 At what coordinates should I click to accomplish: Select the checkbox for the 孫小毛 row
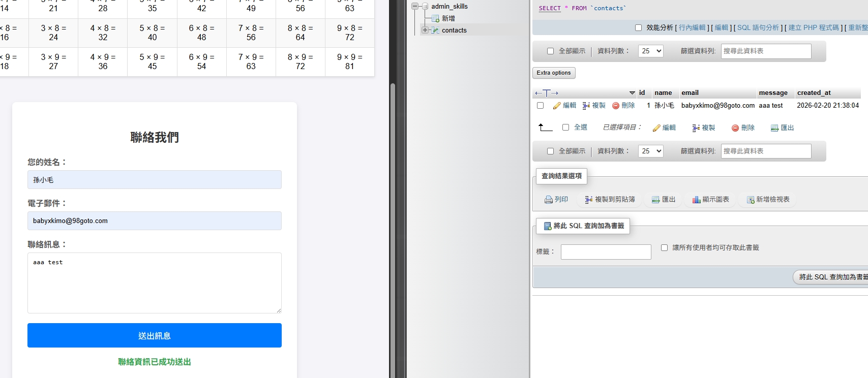tap(541, 106)
